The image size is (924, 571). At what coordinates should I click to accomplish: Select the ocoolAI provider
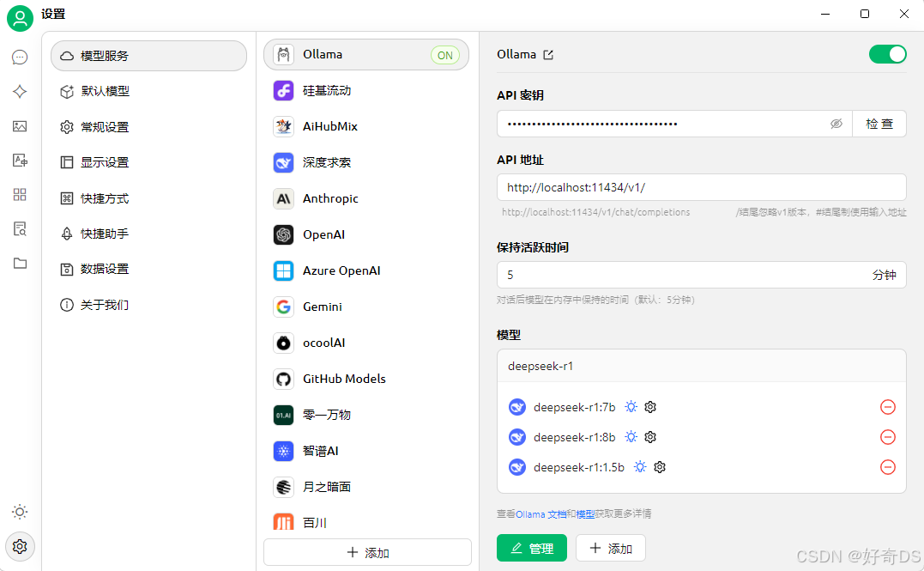(x=366, y=343)
